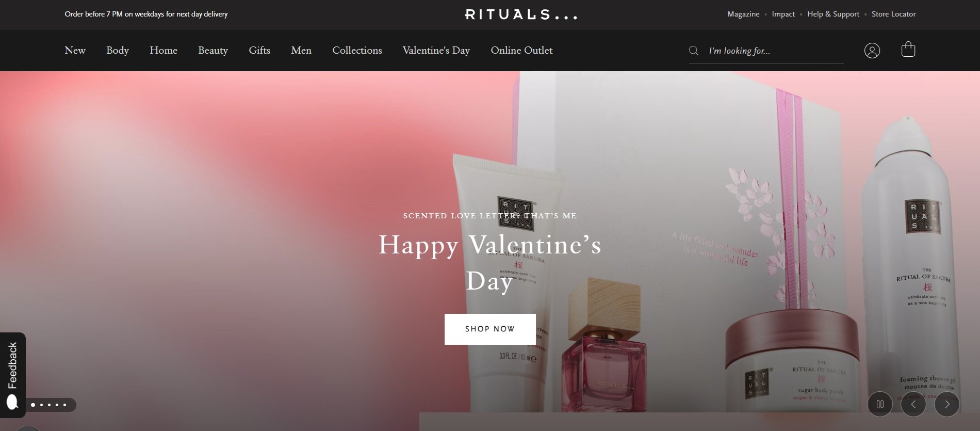Open the Store Locator link
980x431 pixels.
[x=893, y=14]
